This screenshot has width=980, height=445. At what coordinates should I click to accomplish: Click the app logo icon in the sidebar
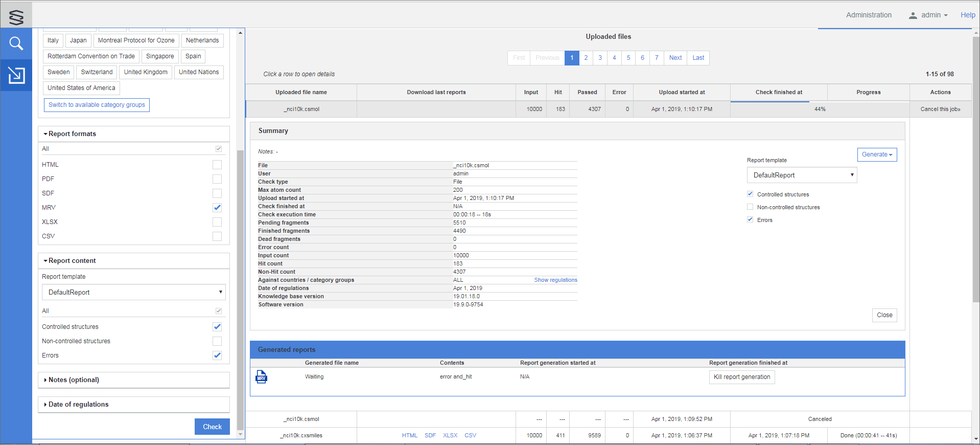pyautogui.click(x=16, y=17)
